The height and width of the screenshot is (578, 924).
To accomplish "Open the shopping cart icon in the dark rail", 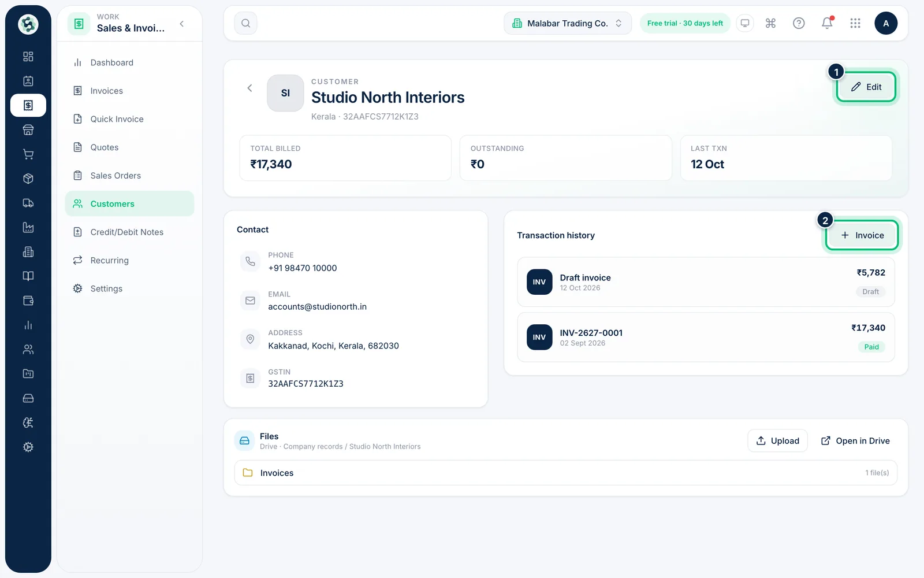I will (x=28, y=154).
